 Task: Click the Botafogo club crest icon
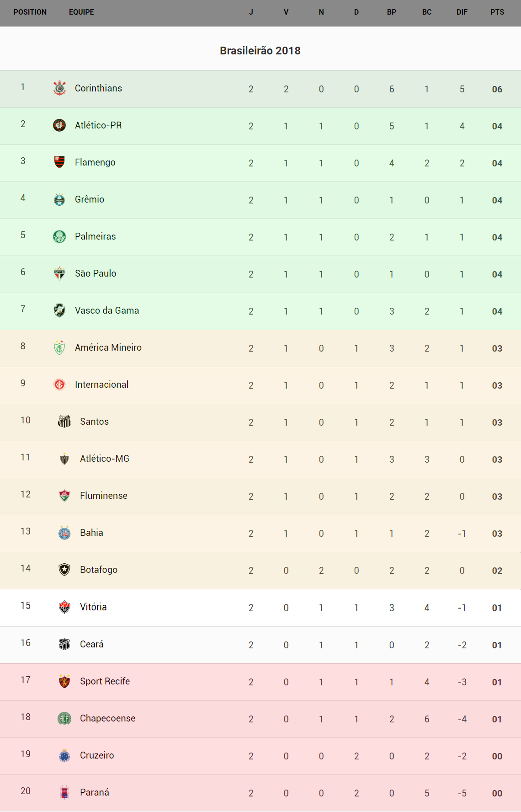(x=64, y=570)
